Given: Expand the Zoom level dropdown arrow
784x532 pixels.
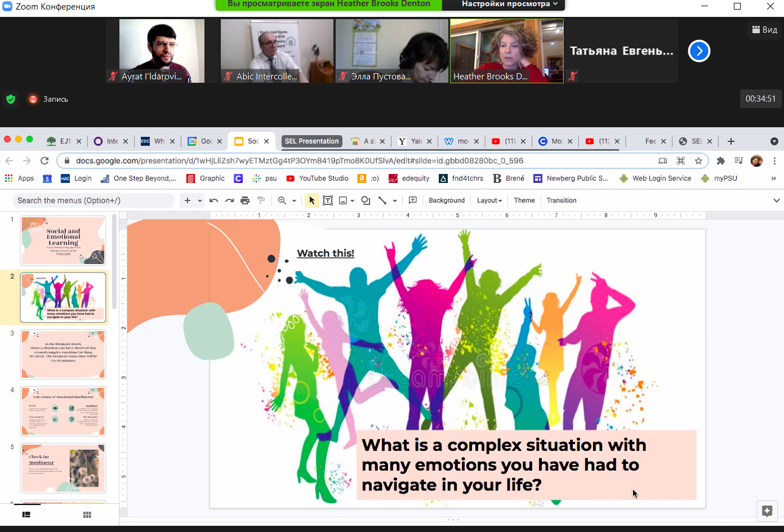Looking at the screenshot, I should tap(294, 200).
